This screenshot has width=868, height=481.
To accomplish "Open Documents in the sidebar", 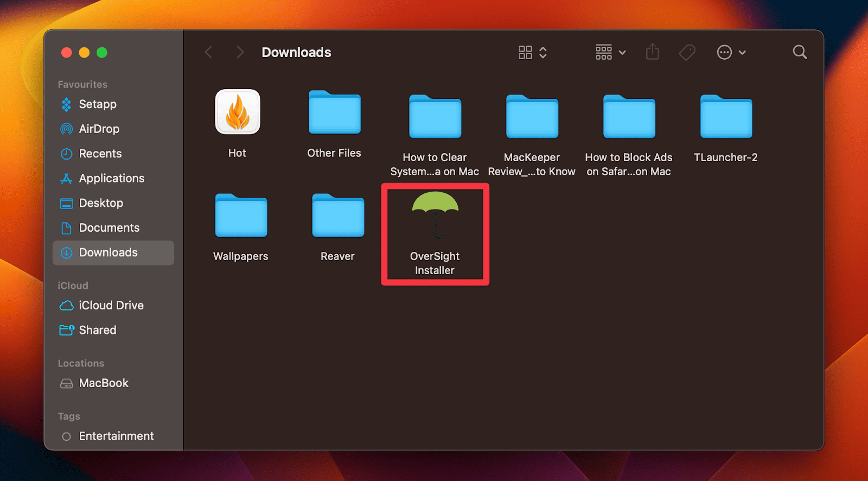I will click(113, 227).
